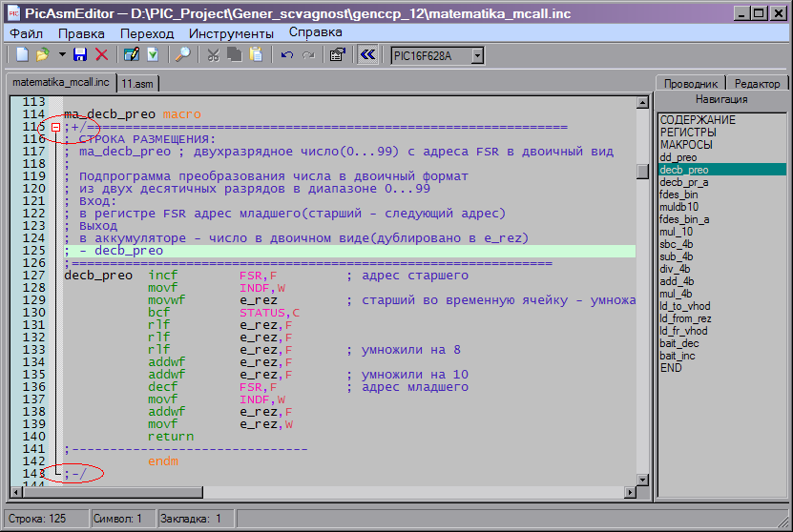Viewport: 793px width, 532px height.
Task: Select div_4b in navigation list
Action: [721, 268]
